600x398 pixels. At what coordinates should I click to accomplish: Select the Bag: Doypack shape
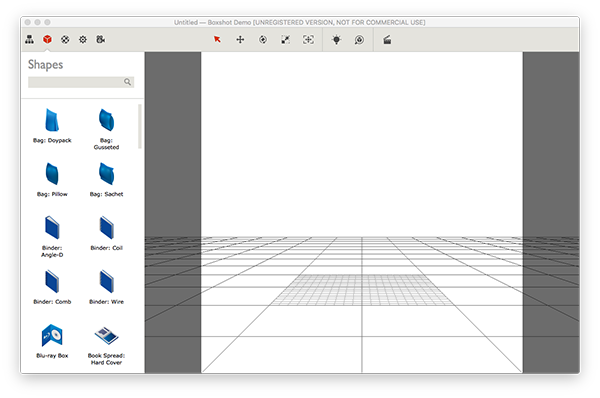pos(52,126)
